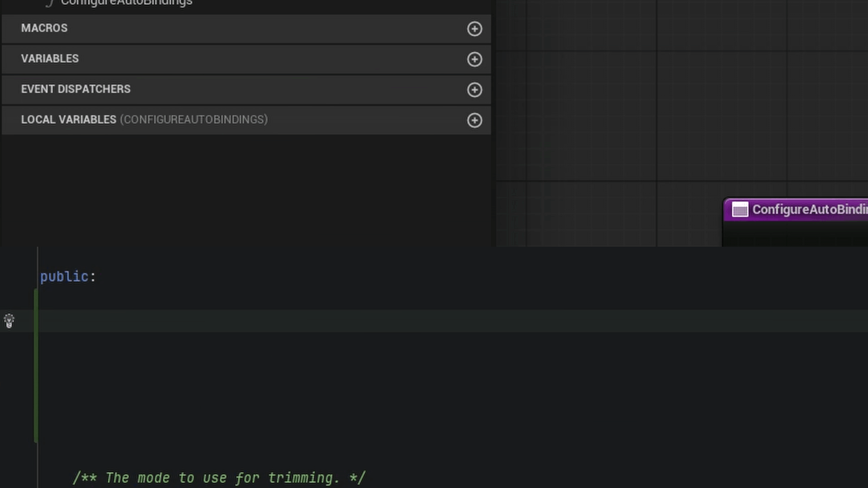Place cursor on the highlighted empty code line
The width and height of the screenshot is (868, 488).
tap(452, 321)
